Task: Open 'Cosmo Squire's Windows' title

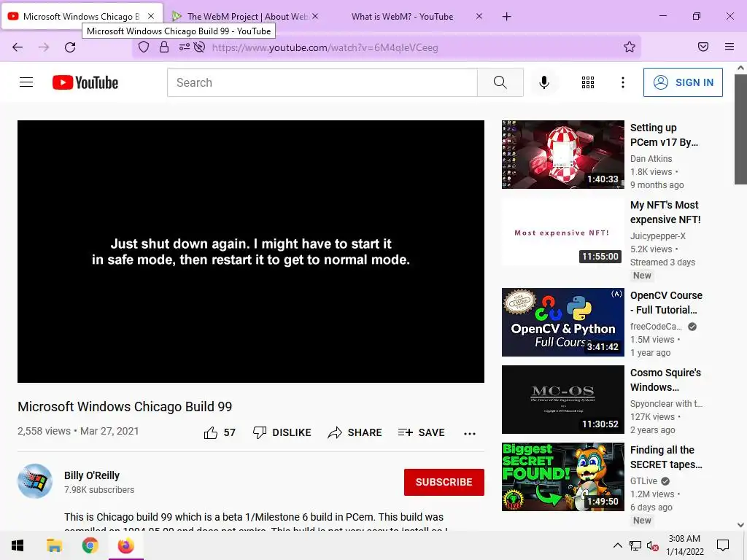Action: (665, 380)
